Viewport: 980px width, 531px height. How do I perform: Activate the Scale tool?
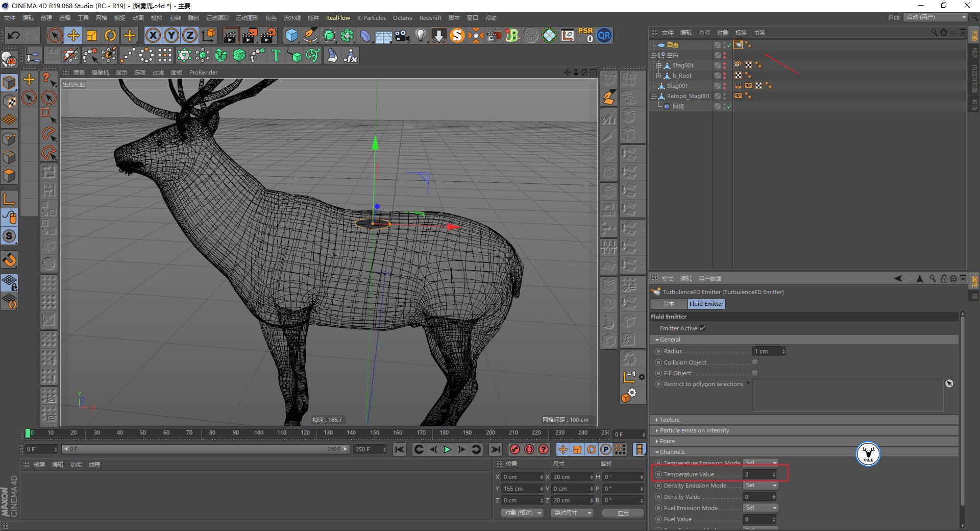(91, 35)
